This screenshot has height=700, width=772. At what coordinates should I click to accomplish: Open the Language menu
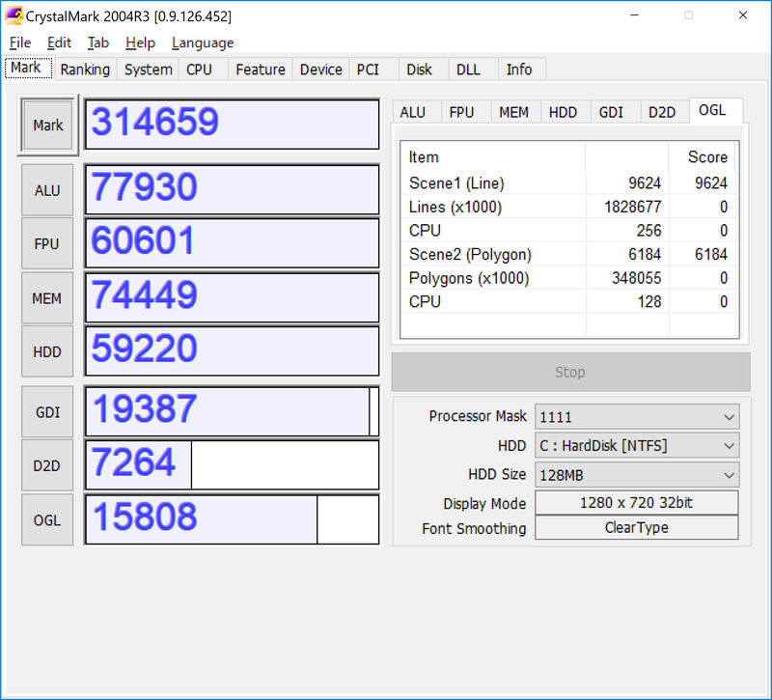coord(202,42)
